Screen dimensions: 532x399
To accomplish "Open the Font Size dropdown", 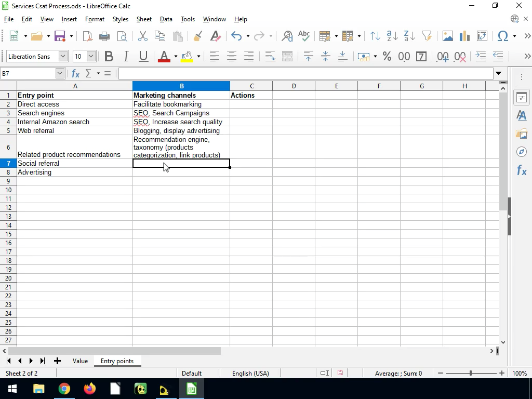I will point(91,56).
